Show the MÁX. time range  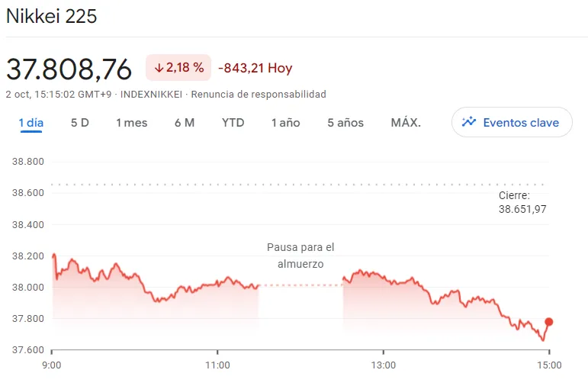click(405, 123)
